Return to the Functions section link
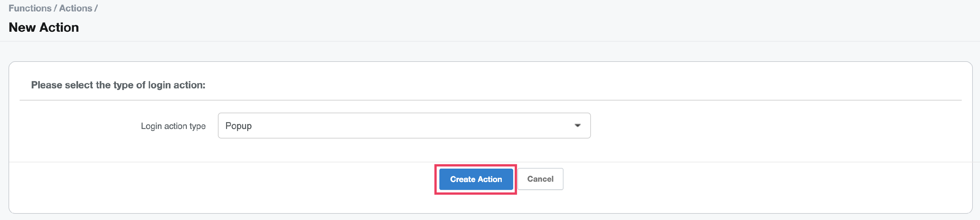This screenshot has height=220, width=980. tap(30, 9)
